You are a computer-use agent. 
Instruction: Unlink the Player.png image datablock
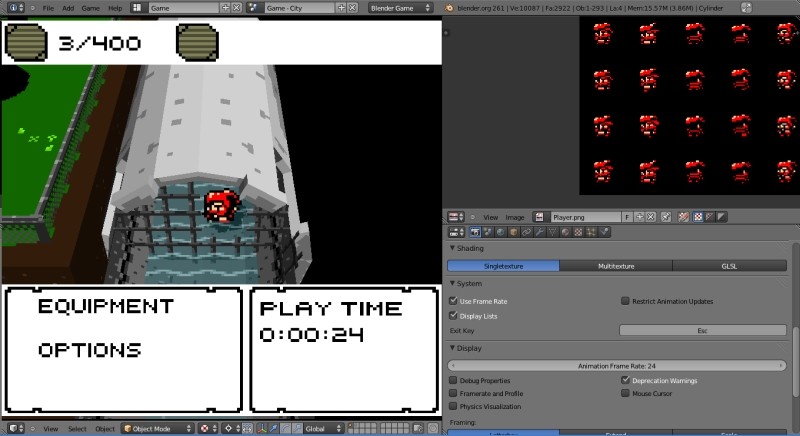coord(651,216)
